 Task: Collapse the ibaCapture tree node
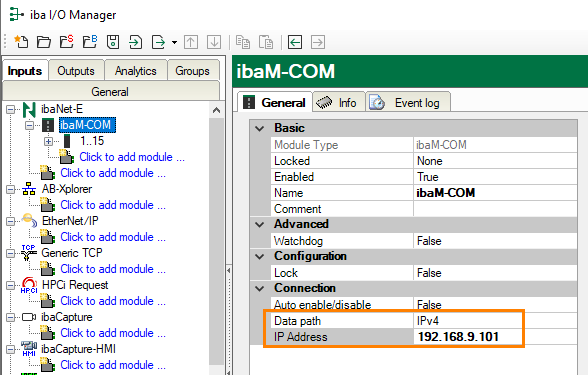(x=10, y=317)
